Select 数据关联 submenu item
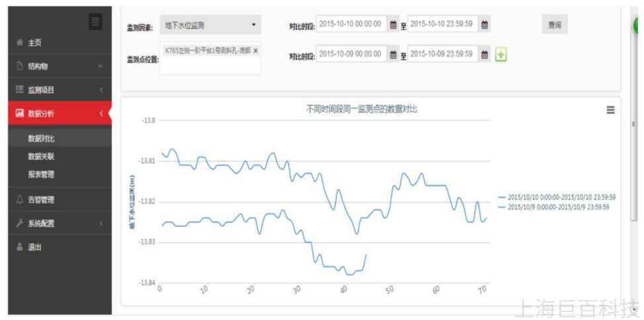Screen dimensions: 644x320 [41, 157]
